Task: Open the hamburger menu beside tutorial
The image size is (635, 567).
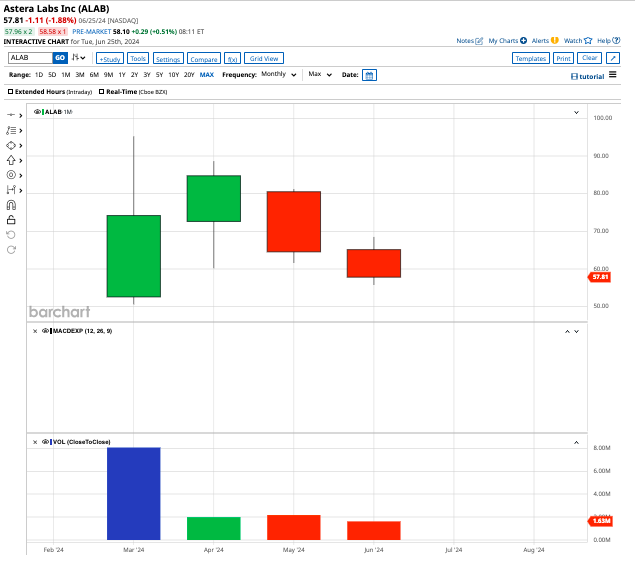Action: (612, 75)
